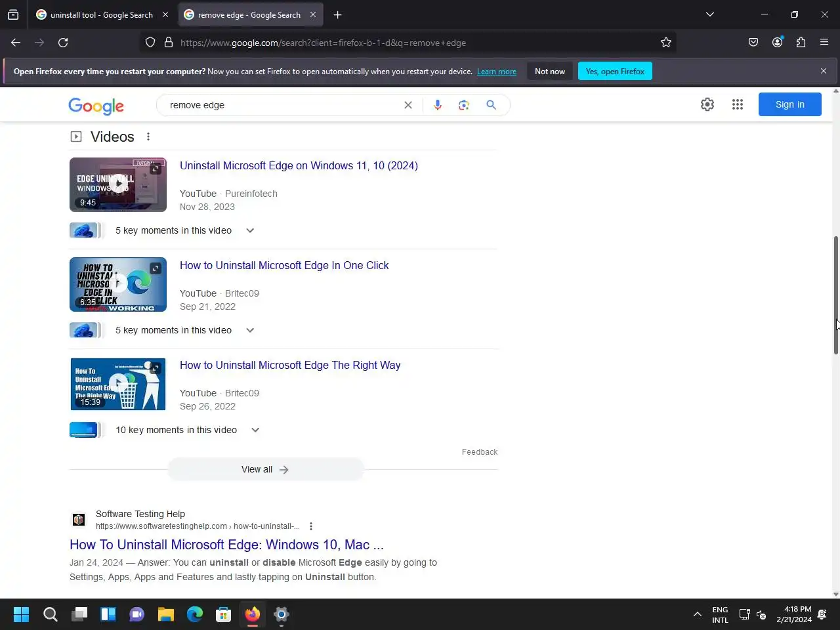Expand key moments for Pureinfotech video

coord(250,230)
